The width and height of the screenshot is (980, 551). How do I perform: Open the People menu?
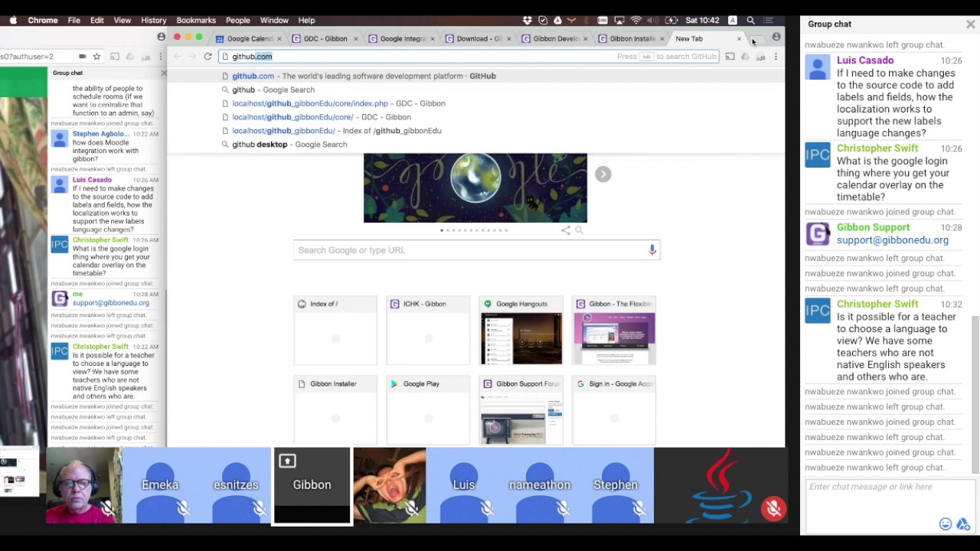pyautogui.click(x=238, y=21)
